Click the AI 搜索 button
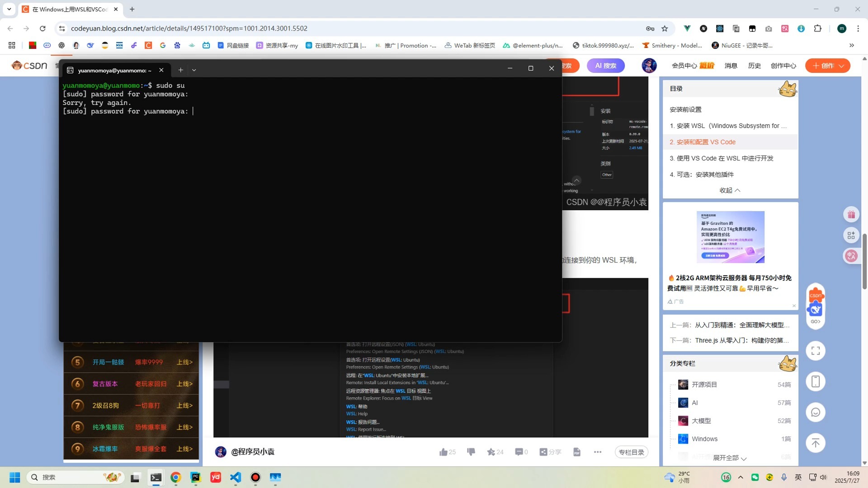 605,66
